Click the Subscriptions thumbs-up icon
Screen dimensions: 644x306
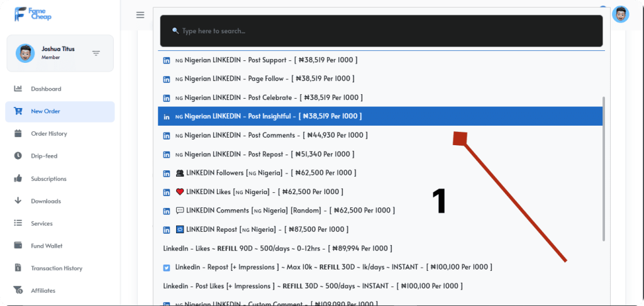pos(18,178)
